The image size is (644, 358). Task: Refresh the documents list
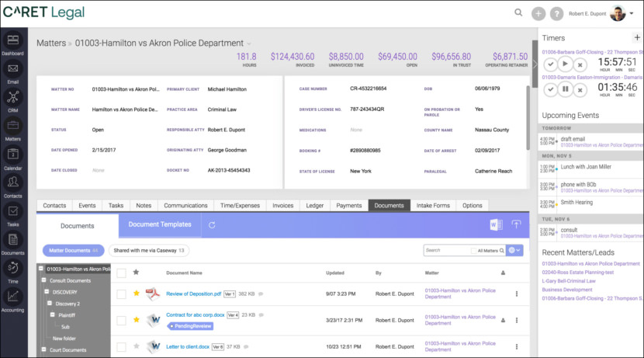coord(212,225)
